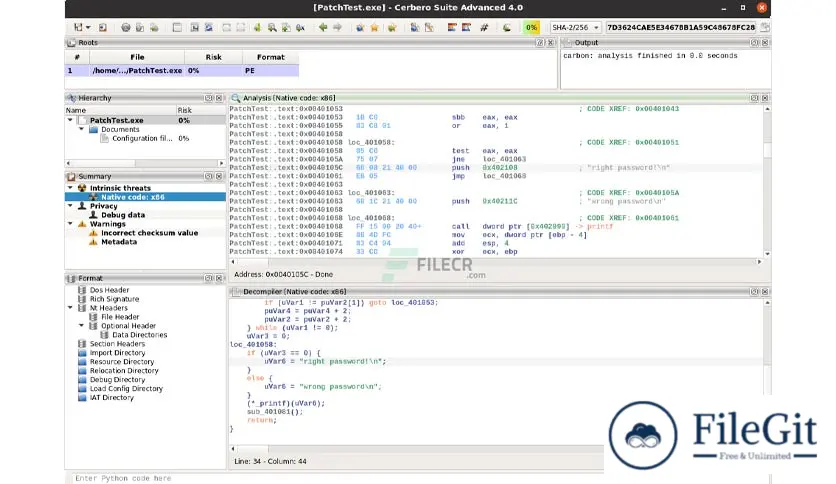Image resolution: width=836 pixels, height=484 pixels.
Task: Open Configuration file entry in Hierarchy
Action: pos(142,139)
